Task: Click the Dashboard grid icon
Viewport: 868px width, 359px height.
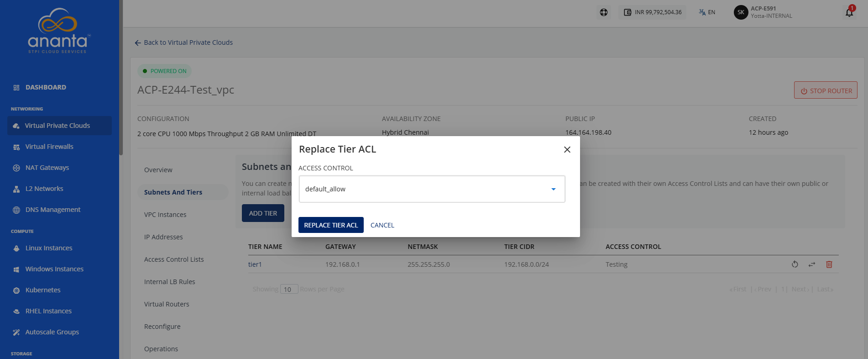Action: point(16,88)
